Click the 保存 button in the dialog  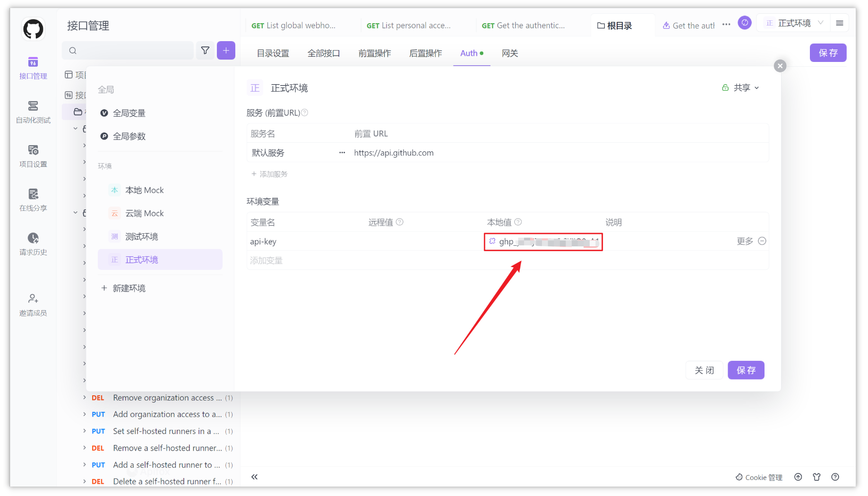click(x=746, y=370)
